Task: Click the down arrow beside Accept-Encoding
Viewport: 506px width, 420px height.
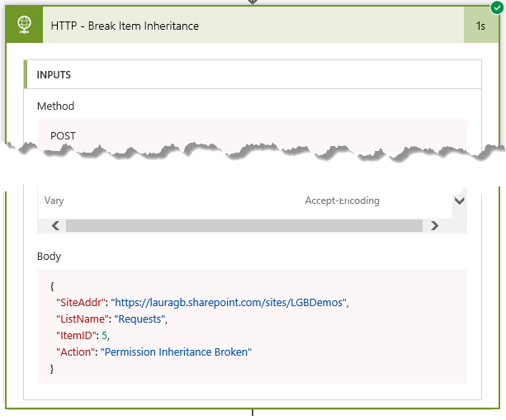Action: (x=460, y=201)
